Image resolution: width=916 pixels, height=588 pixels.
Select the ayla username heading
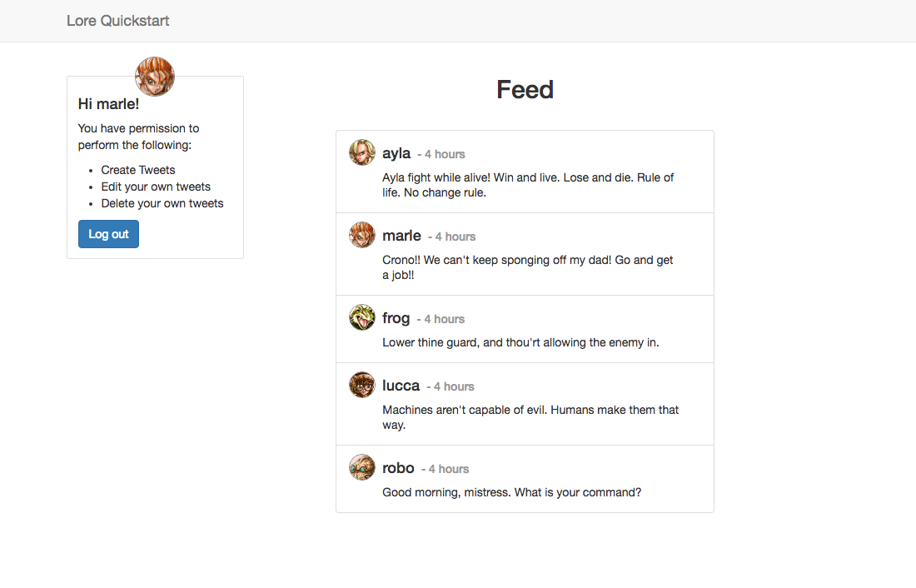click(396, 153)
